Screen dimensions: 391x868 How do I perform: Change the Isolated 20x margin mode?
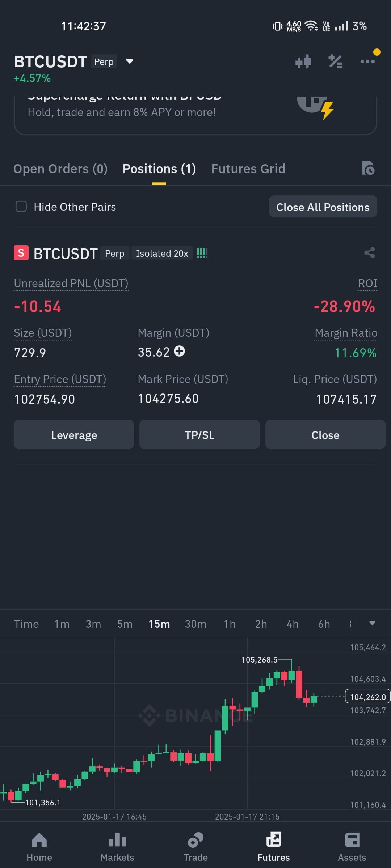[162, 254]
